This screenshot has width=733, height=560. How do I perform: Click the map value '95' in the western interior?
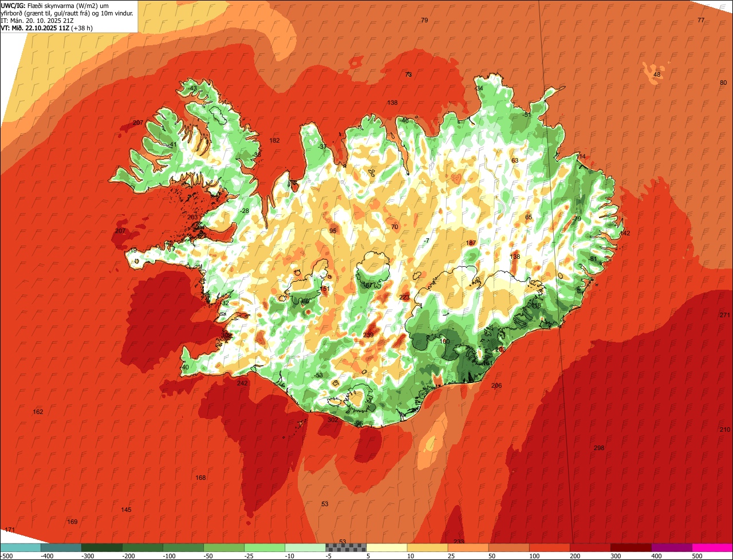[x=333, y=231]
